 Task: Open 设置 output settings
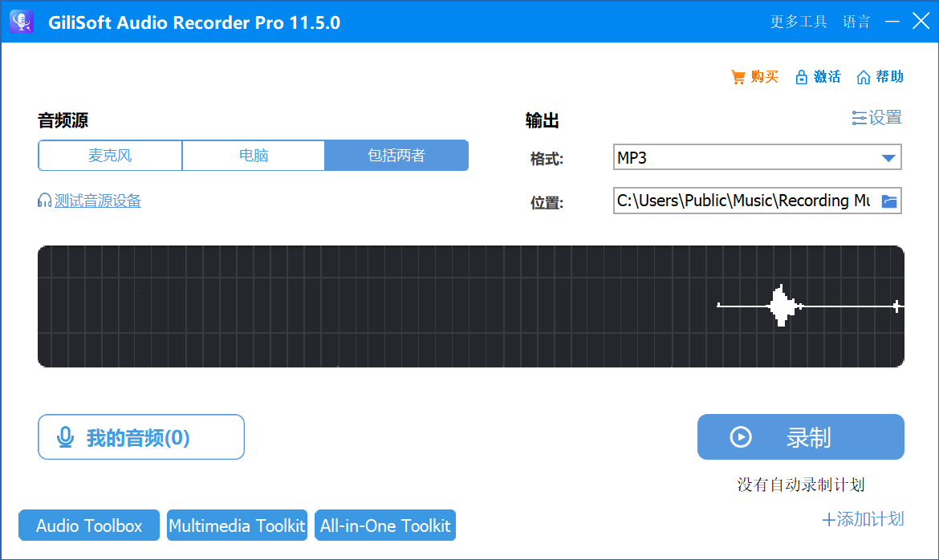tap(876, 117)
